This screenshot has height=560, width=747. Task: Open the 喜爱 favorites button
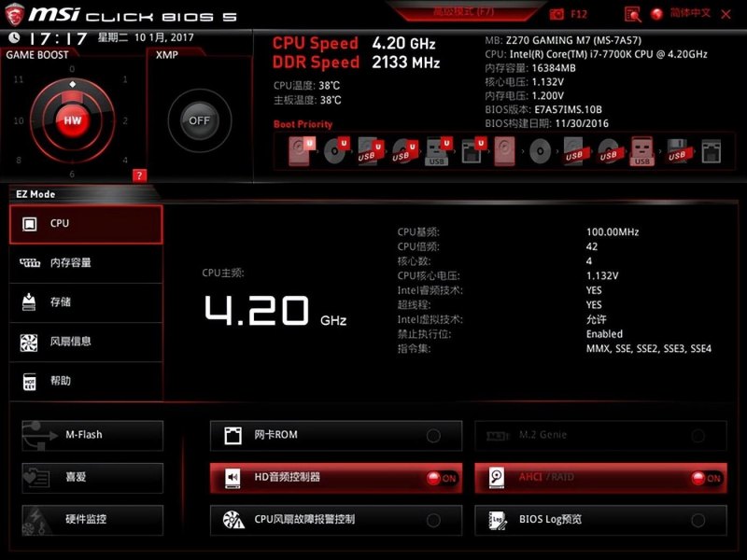92,478
